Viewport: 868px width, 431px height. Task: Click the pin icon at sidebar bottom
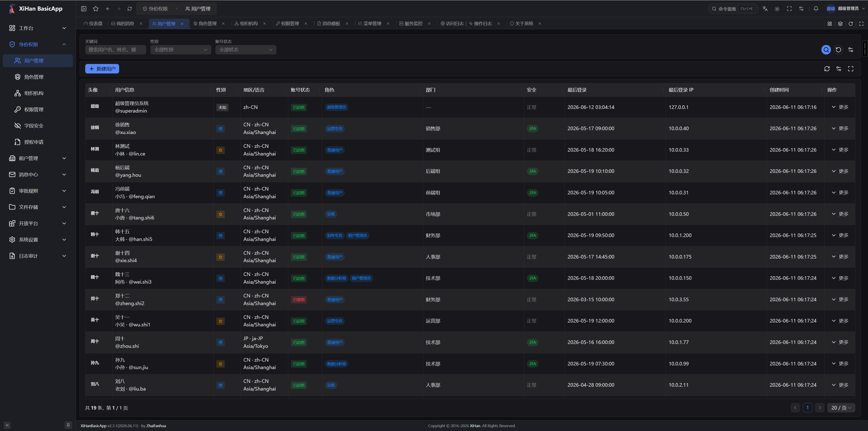pyautogui.click(x=68, y=425)
